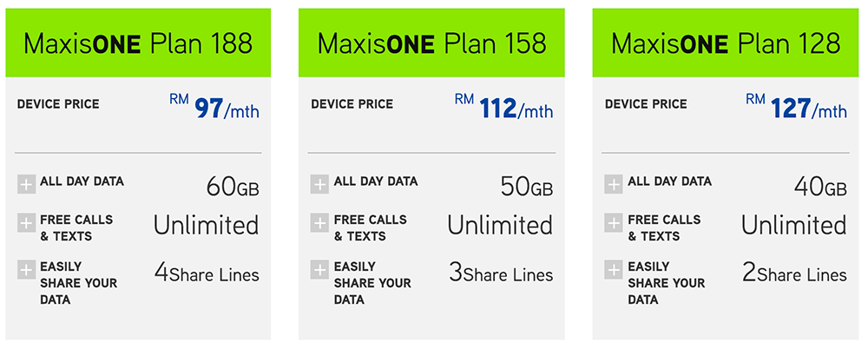
Task: Expand Free Calls & Texts in Plan 128
Action: click(x=614, y=223)
